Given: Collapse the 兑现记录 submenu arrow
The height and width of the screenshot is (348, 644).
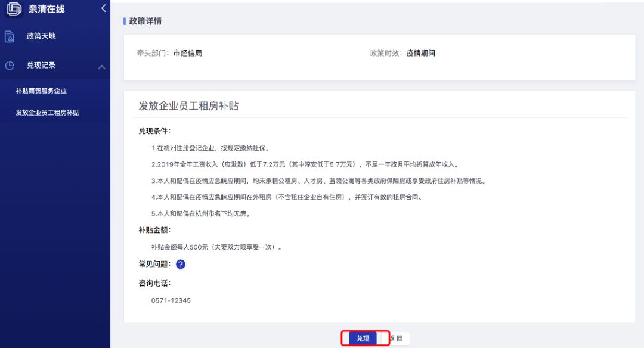Looking at the screenshot, I should 101,67.
